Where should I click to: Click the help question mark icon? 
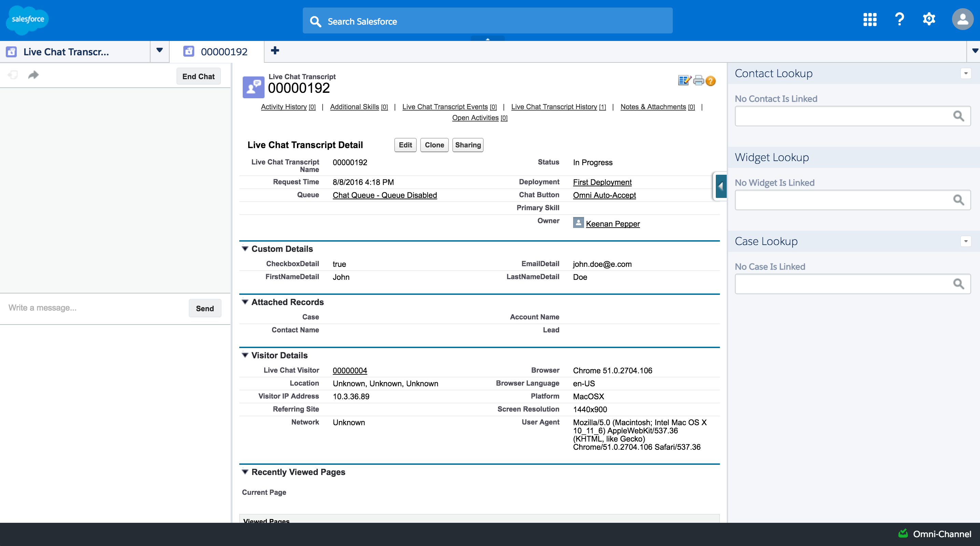click(x=899, y=19)
